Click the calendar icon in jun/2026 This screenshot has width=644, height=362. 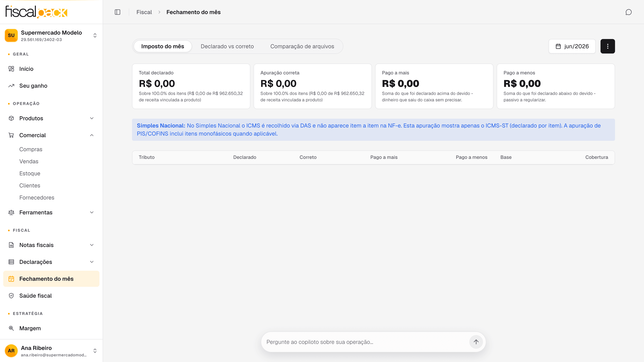558,46
